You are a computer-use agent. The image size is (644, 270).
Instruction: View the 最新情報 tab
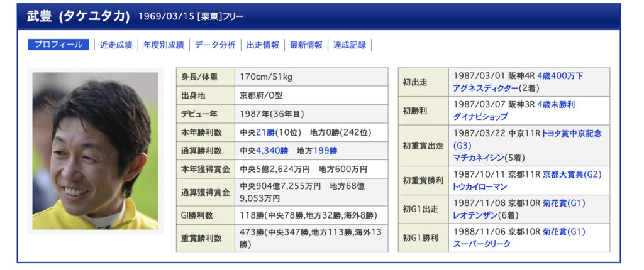tap(306, 45)
